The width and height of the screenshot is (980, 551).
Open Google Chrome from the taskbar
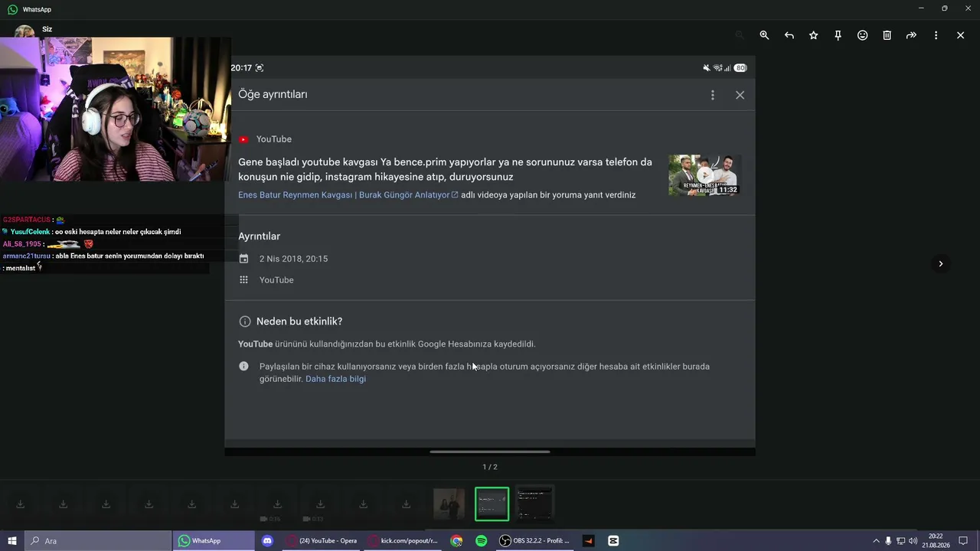pos(456,541)
